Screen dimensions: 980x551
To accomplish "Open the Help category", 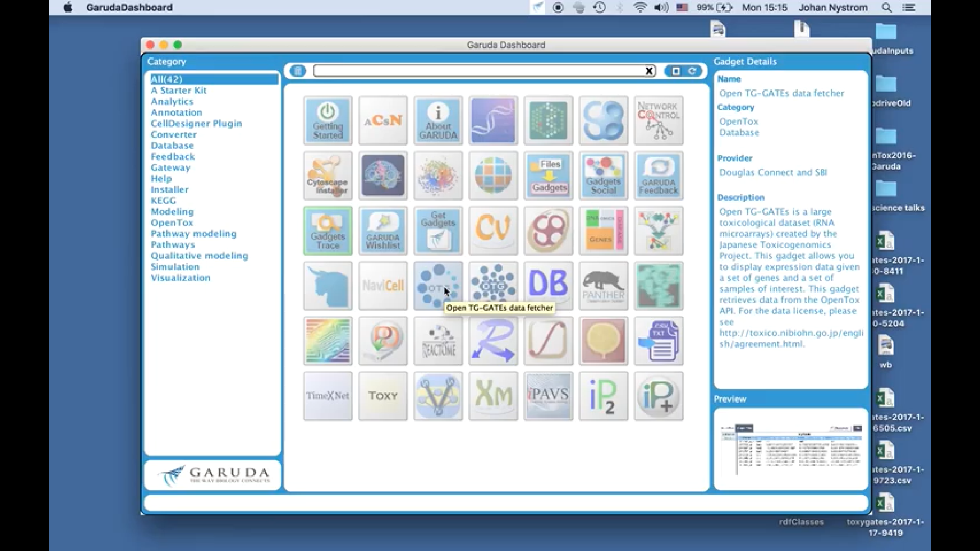I will [161, 179].
